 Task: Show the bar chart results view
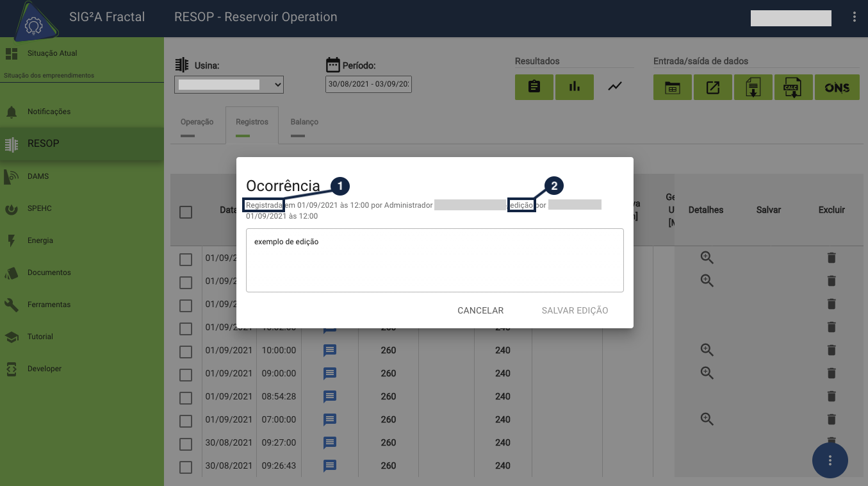574,87
